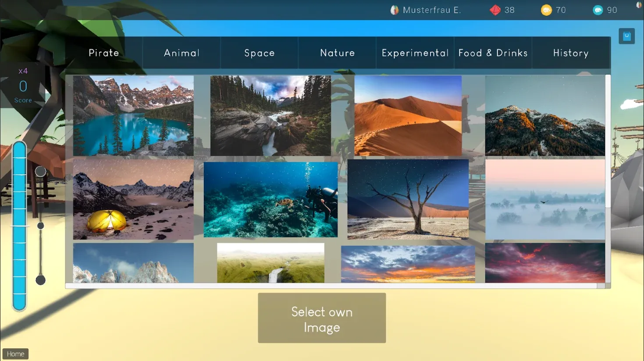Choose the turquoise mountain lake picture

click(133, 116)
